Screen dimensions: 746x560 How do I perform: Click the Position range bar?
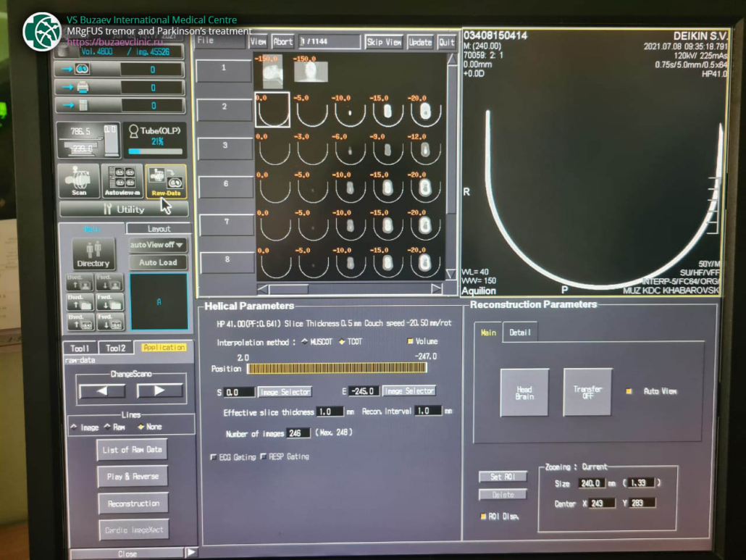(x=337, y=368)
